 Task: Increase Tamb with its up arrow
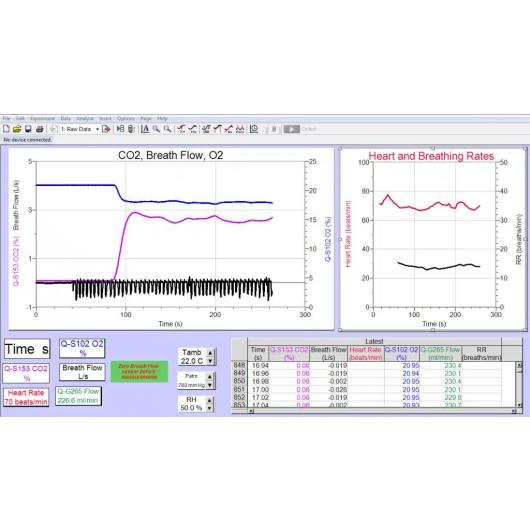pos(210,353)
